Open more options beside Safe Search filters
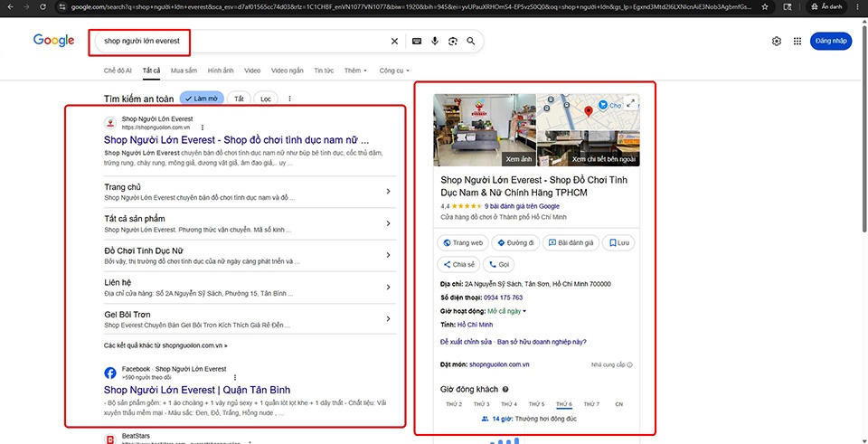This screenshot has width=868, height=444. pyautogui.click(x=289, y=99)
